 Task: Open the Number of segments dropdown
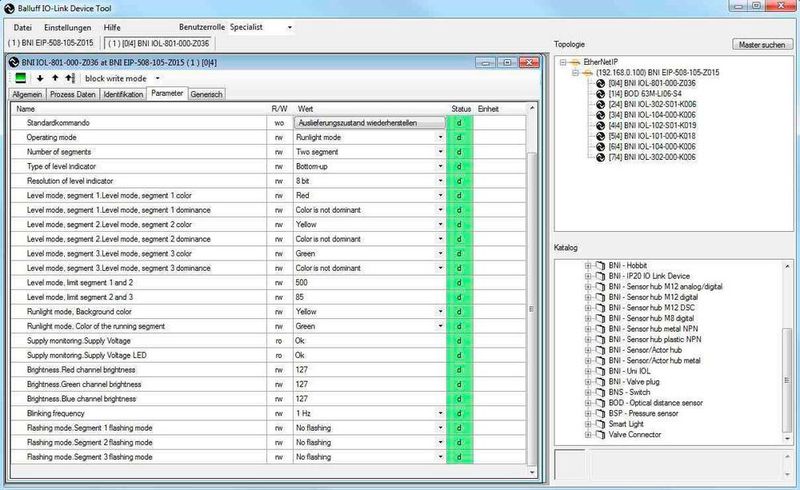coord(441,152)
